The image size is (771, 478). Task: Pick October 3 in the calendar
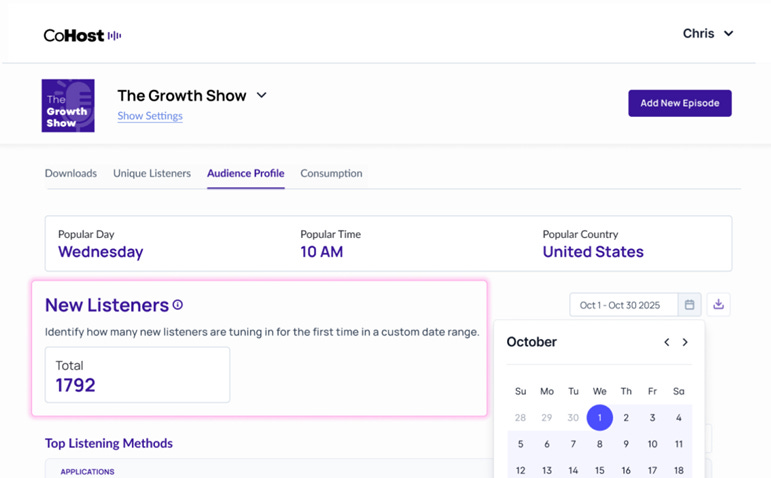(652, 418)
